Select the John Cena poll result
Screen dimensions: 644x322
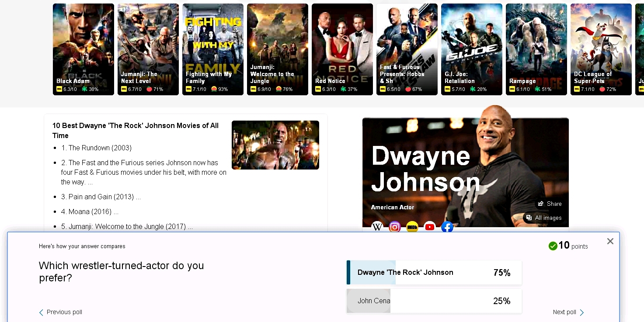click(434, 301)
